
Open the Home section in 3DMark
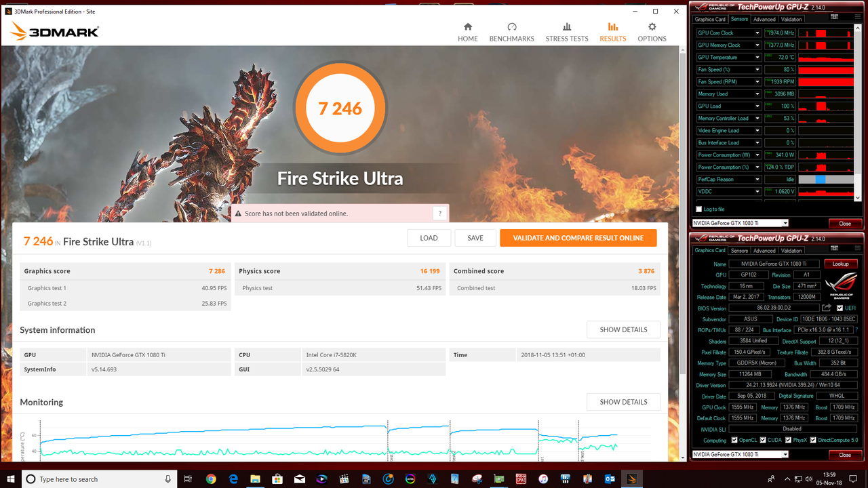[467, 31]
